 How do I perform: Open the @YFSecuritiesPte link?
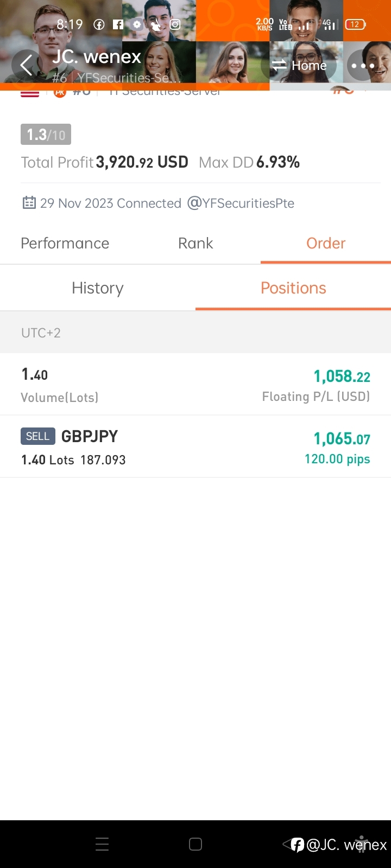pos(241,203)
